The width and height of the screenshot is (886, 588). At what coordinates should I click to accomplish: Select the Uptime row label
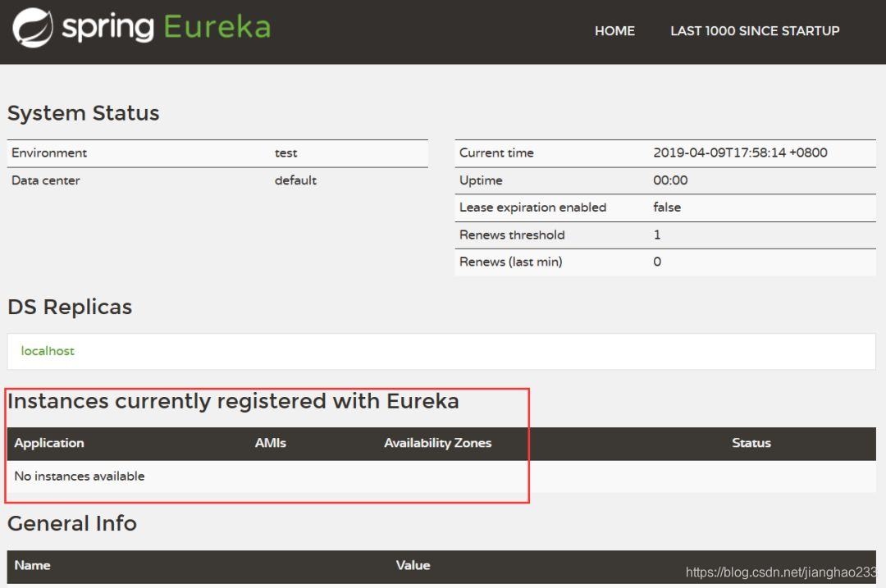pos(481,180)
